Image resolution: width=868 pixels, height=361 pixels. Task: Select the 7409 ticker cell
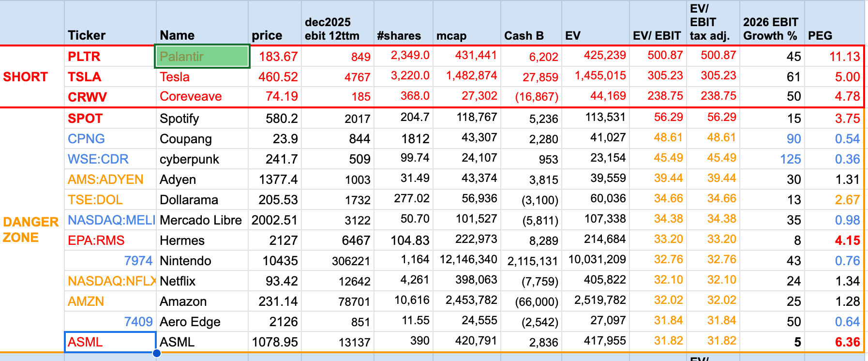click(x=110, y=322)
